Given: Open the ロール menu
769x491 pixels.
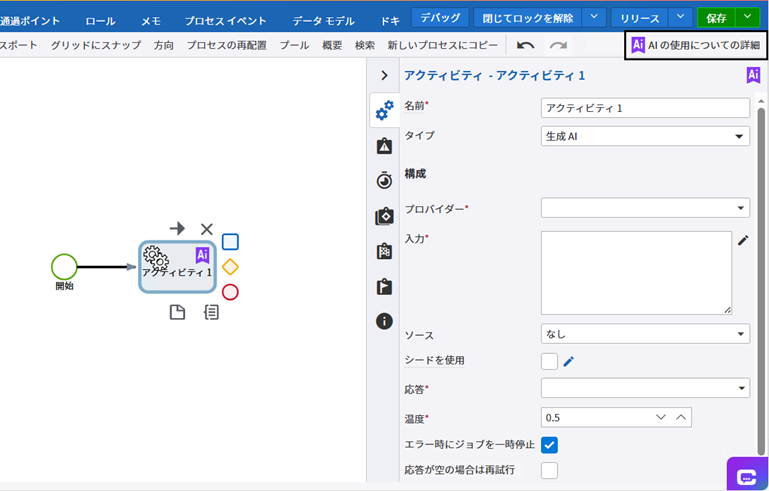Looking at the screenshot, I should pos(100,21).
